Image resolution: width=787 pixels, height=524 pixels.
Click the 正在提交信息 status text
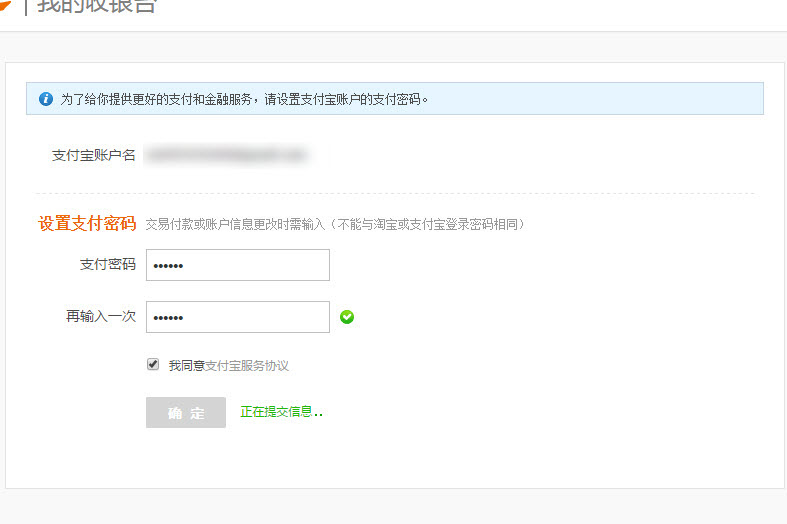click(x=281, y=412)
